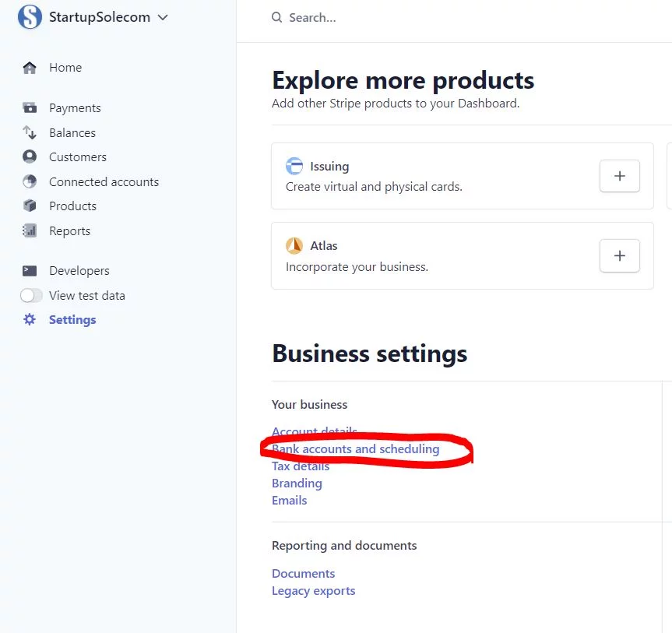Click the Reports chart icon

(x=30, y=231)
